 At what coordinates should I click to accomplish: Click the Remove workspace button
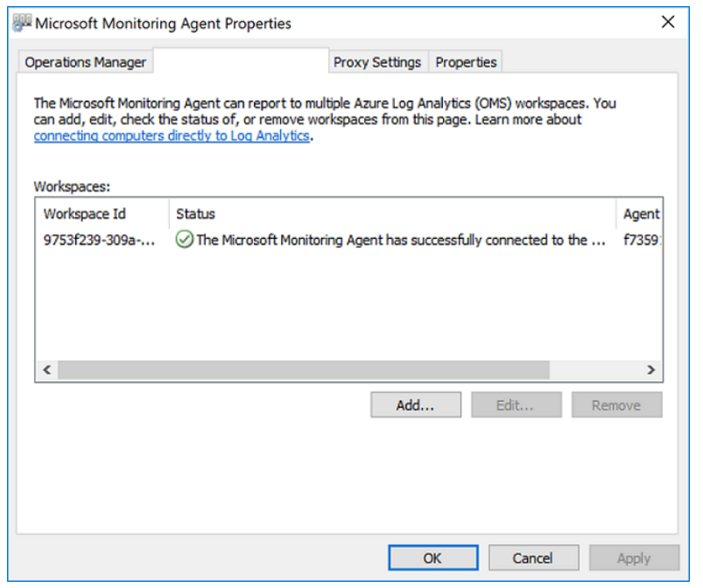(x=615, y=405)
